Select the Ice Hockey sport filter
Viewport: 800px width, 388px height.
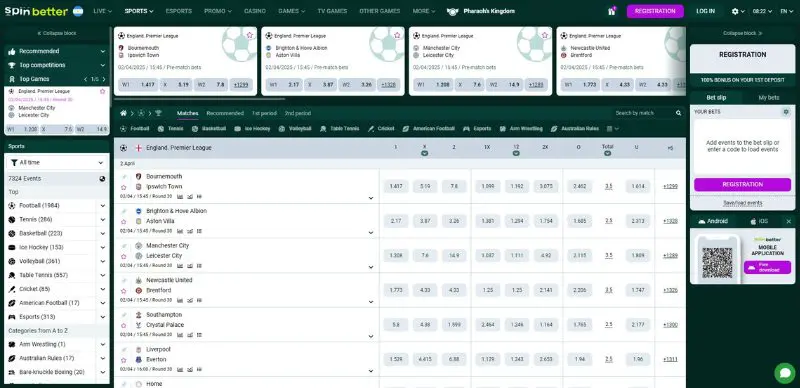pos(252,129)
